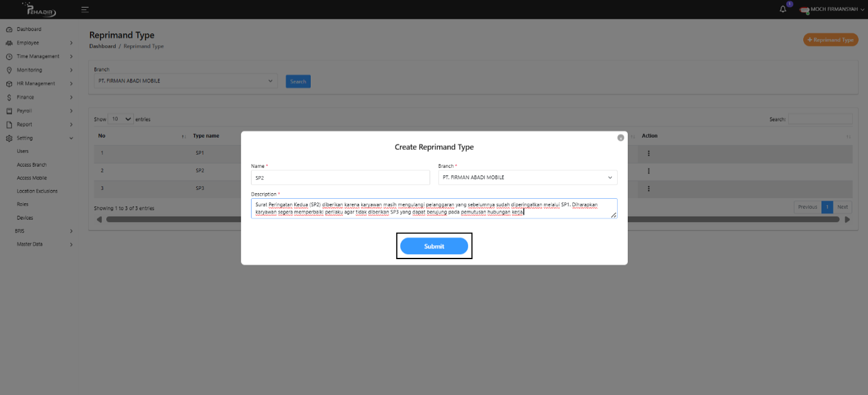
Task: Click the Report sidebar icon
Action: coord(9,124)
